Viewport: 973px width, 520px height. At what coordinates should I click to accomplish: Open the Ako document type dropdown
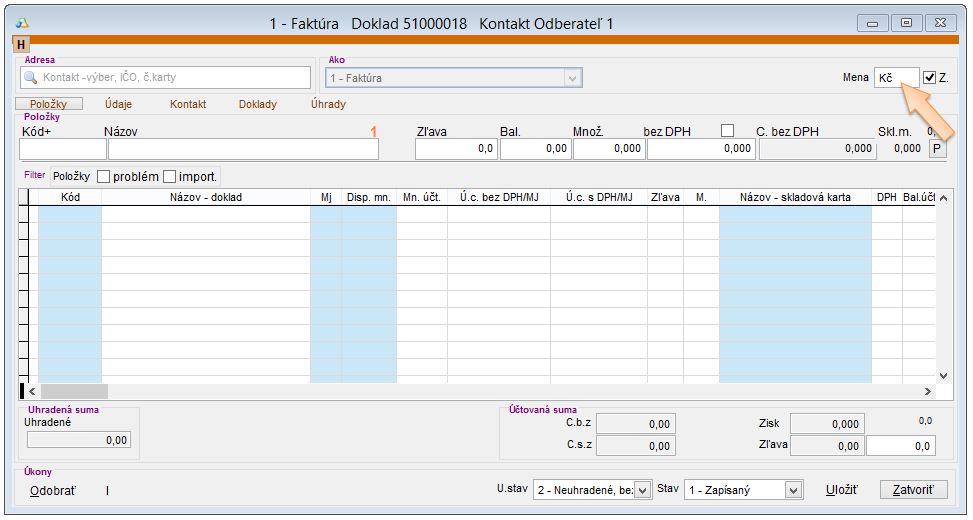click(573, 78)
